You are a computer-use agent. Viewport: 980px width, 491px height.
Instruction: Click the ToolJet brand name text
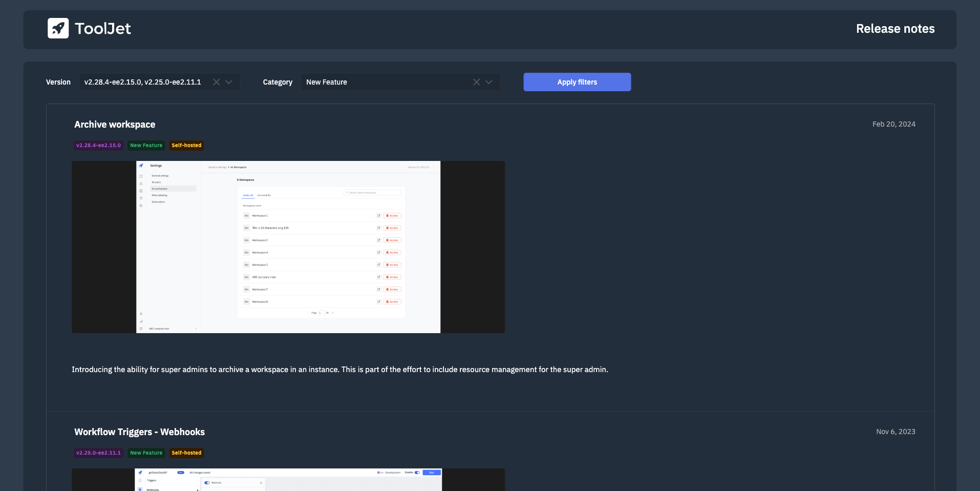pyautogui.click(x=103, y=29)
